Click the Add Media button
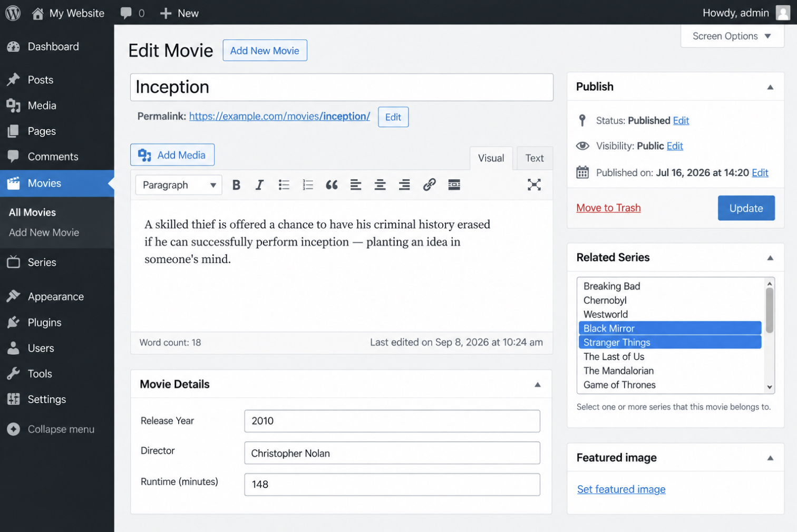797x532 pixels. (172, 155)
